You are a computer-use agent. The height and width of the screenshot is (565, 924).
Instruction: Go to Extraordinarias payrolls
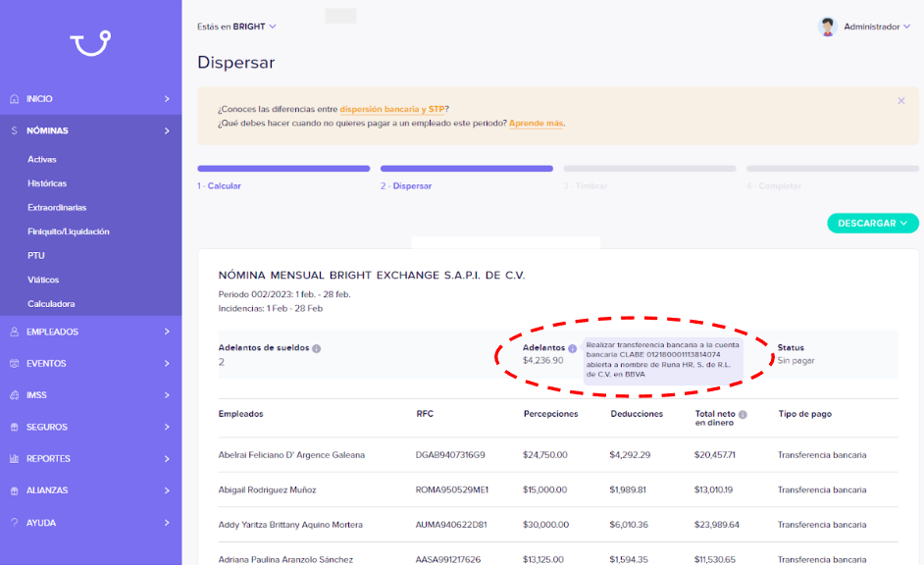tap(57, 208)
